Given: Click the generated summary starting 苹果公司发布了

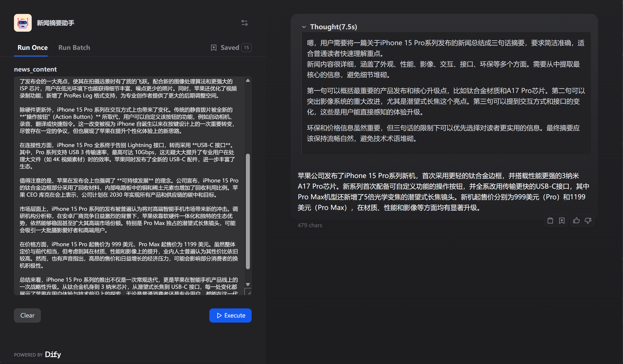Looking at the screenshot, I should click(x=443, y=192).
